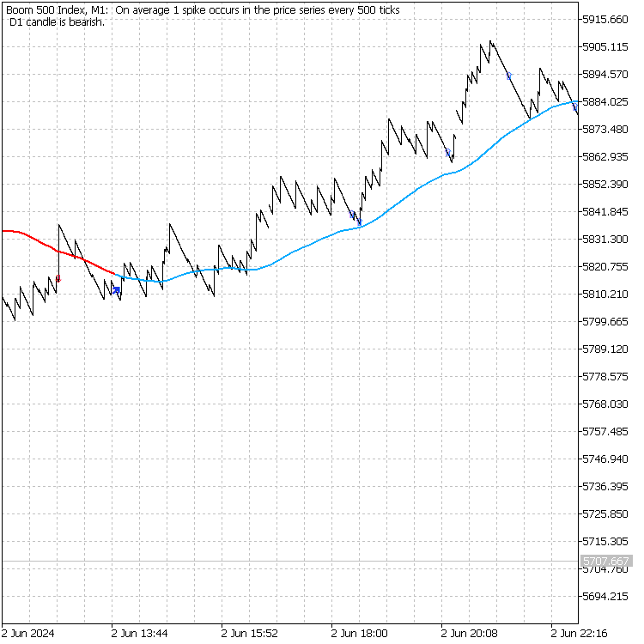Click the blue buy arrow marker on chart

pyautogui.click(x=117, y=291)
